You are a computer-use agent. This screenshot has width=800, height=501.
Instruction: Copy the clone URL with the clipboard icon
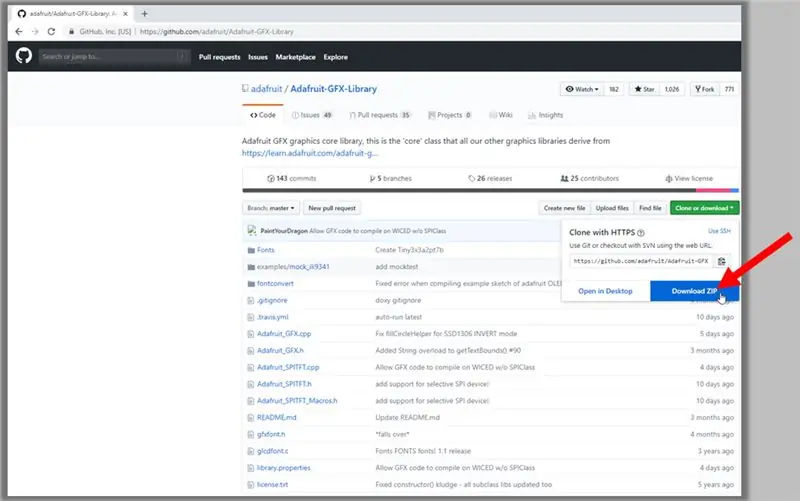tap(721, 261)
